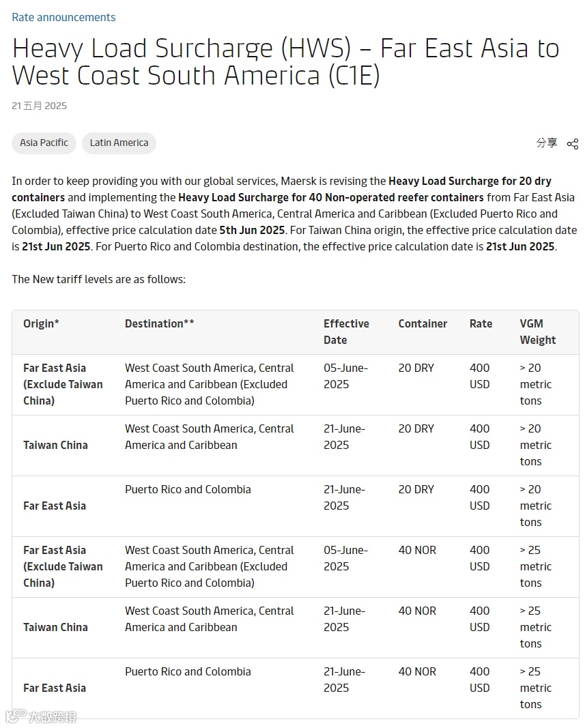Click the Origin* column header
This screenshot has width=585, height=728.
(41, 323)
